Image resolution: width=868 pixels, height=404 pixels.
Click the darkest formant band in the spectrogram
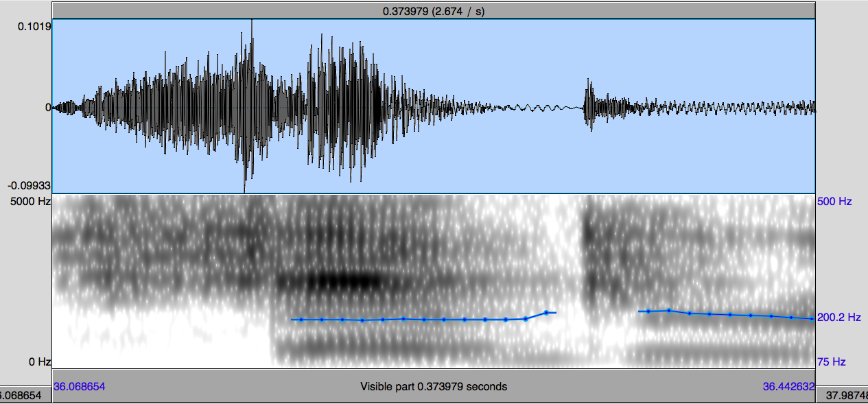343,281
